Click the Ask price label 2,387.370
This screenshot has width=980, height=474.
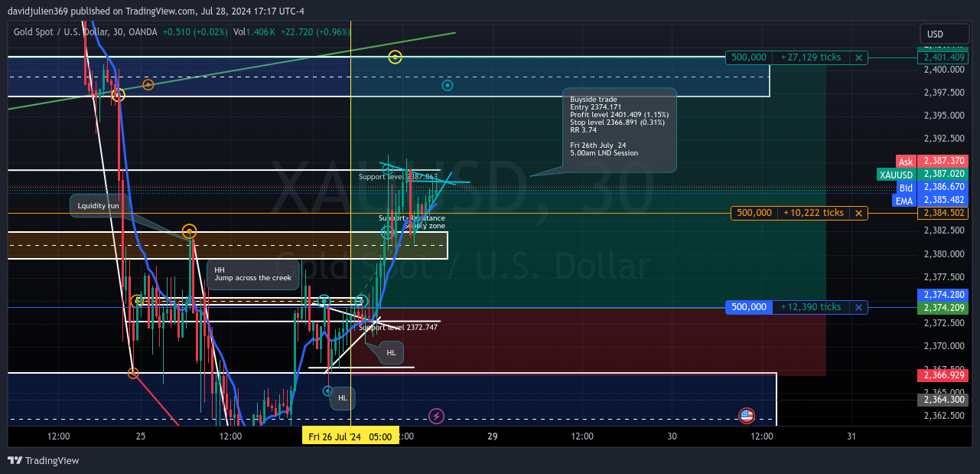(932, 162)
